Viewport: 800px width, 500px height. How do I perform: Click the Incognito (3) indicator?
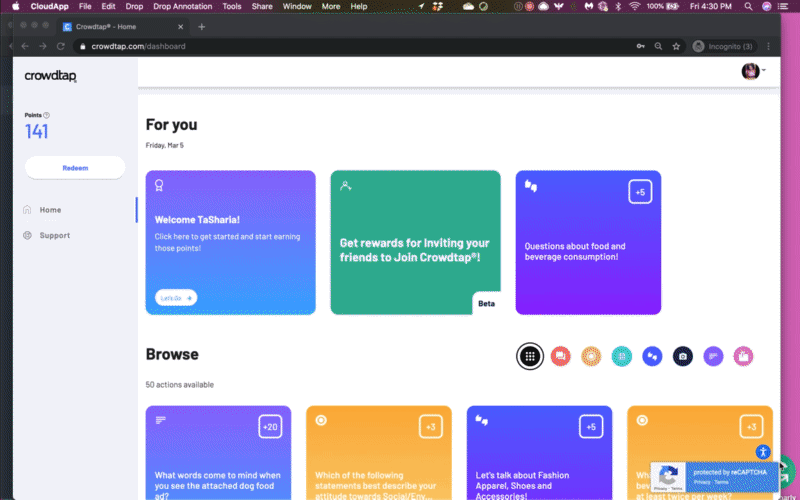723,46
